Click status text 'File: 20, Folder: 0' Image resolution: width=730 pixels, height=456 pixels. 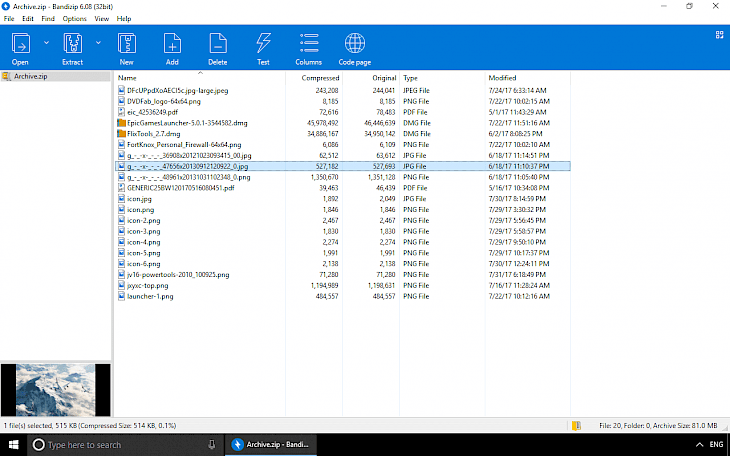coord(624,426)
